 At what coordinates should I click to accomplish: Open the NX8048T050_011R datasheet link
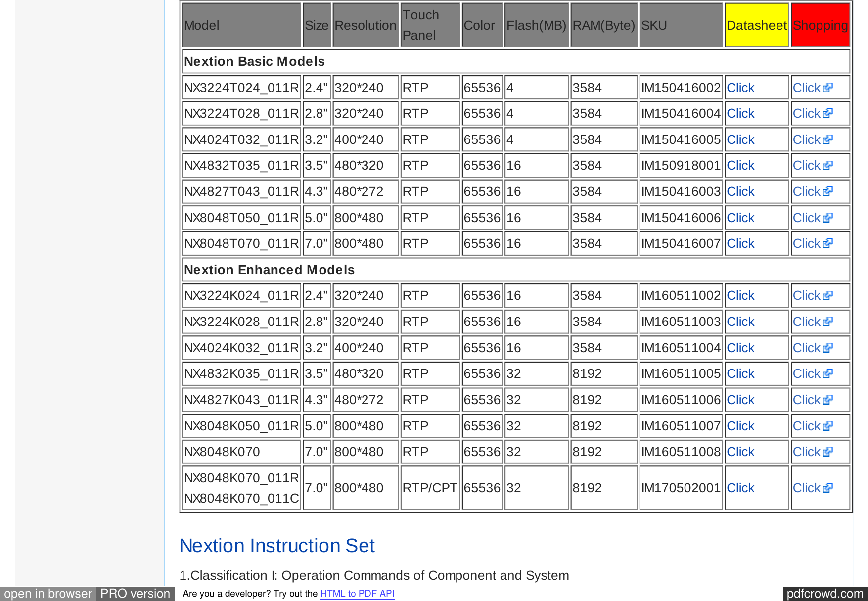click(x=740, y=217)
